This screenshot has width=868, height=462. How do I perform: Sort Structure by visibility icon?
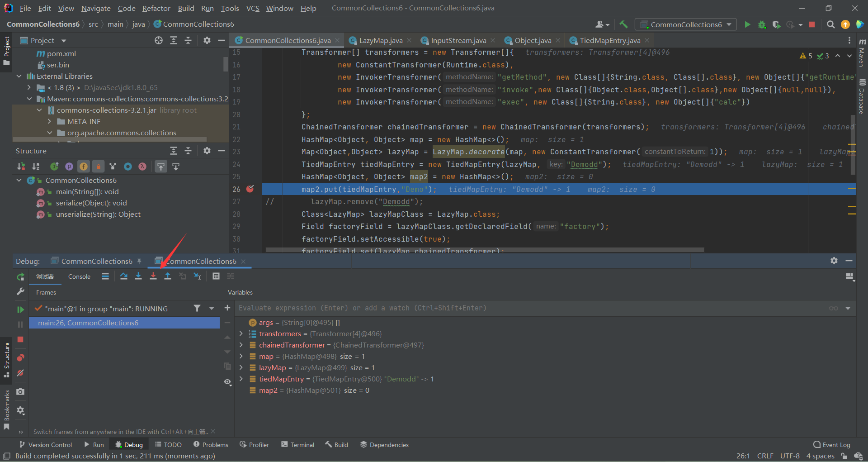pos(21,167)
